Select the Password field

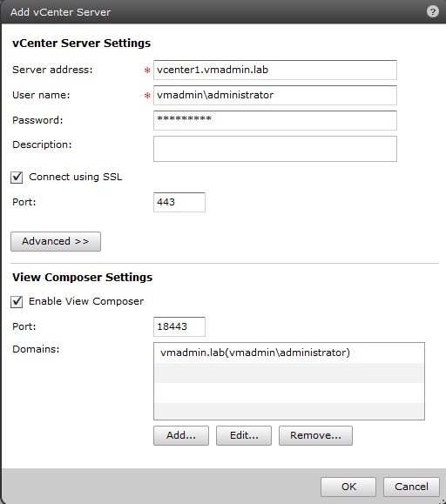pyautogui.click(x=275, y=120)
